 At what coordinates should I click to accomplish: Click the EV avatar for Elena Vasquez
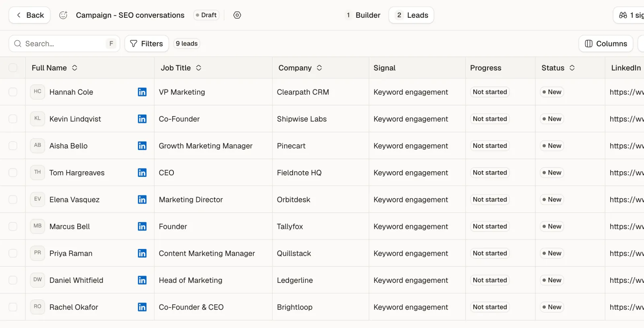click(x=37, y=199)
